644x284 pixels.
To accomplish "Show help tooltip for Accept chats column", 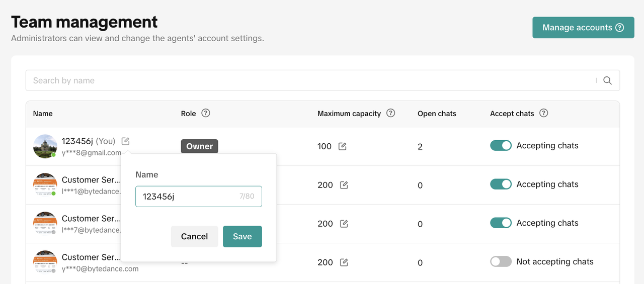I will (543, 113).
